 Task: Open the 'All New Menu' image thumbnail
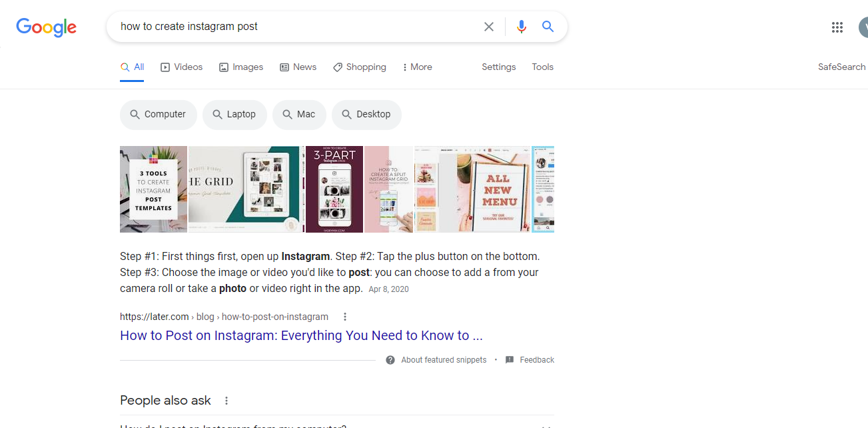coord(494,189)
